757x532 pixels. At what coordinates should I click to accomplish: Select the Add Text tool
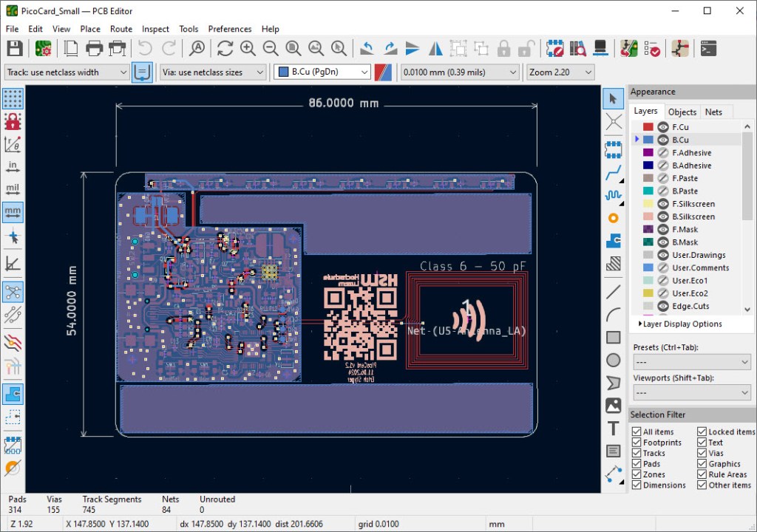pyautogui.click(x=613, y=429)
